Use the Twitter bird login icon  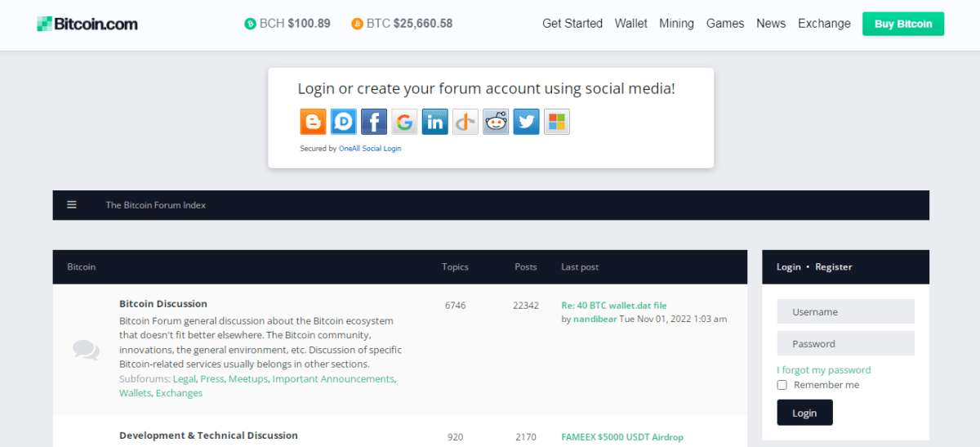[x=527, y=122]
